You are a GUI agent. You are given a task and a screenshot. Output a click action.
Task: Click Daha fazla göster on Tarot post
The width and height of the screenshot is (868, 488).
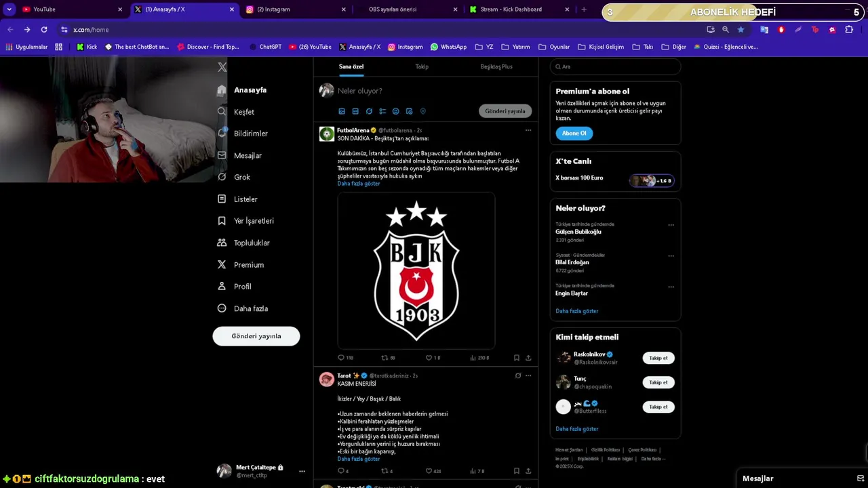coord(359,459)
